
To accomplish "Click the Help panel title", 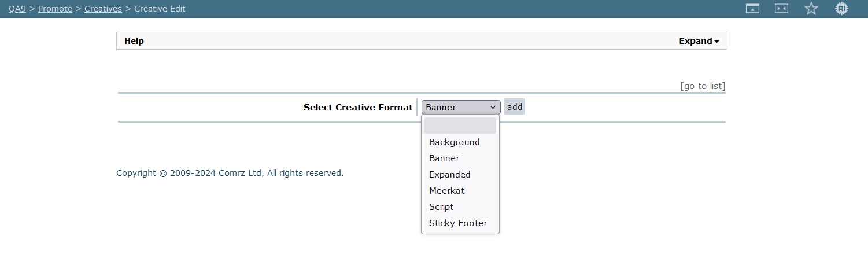I will (x=134, y=41).
